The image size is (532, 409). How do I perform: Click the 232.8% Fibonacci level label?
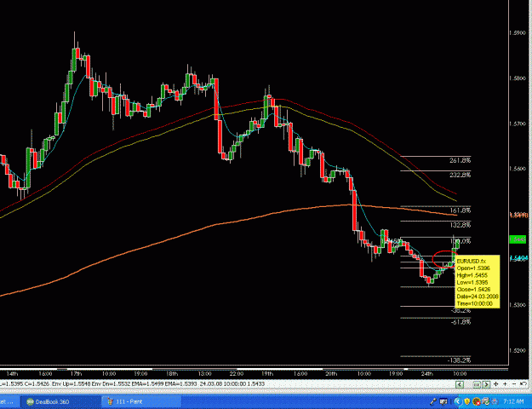(460, 175)
